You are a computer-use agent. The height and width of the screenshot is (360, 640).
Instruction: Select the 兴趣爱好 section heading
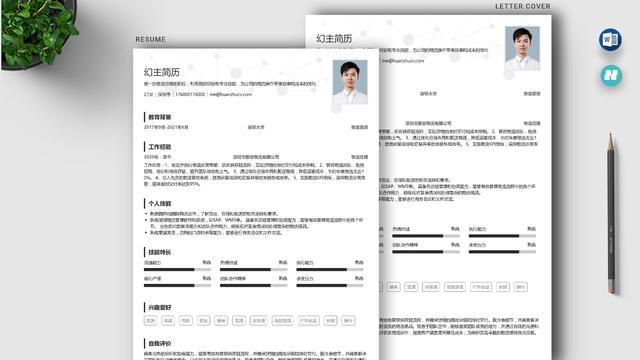tap(160, 307)
